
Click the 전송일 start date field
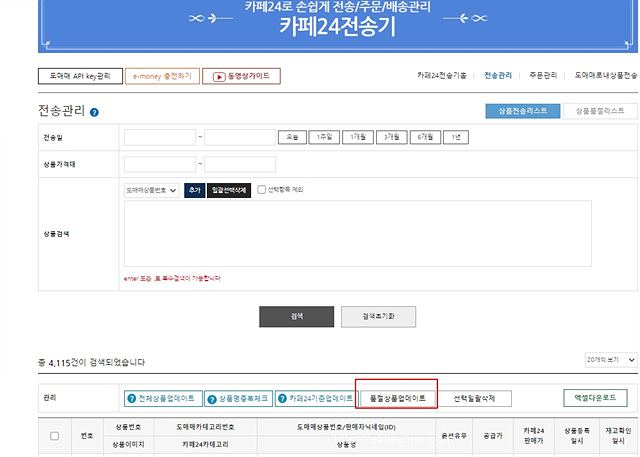[160, 138]
